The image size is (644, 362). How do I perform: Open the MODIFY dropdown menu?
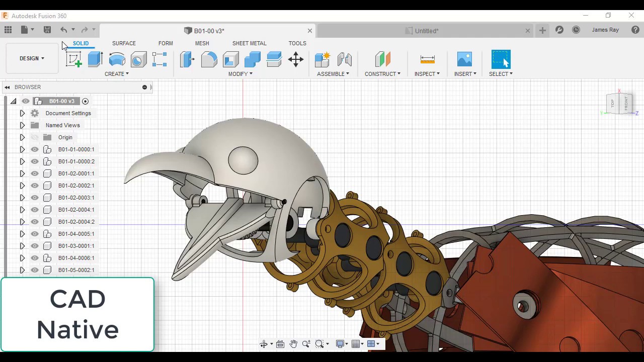pos(240,74)
